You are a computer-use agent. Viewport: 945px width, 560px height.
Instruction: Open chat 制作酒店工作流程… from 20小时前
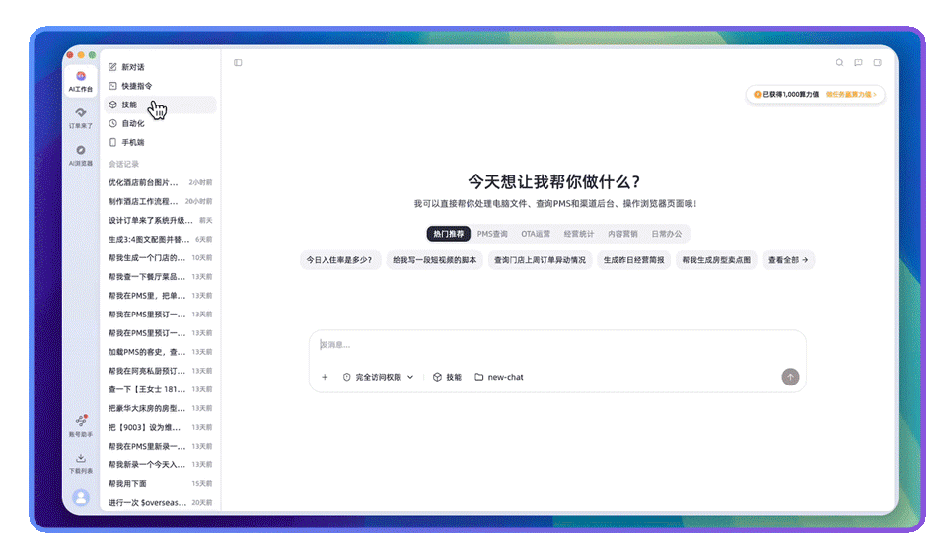click(x=160, y=201)
